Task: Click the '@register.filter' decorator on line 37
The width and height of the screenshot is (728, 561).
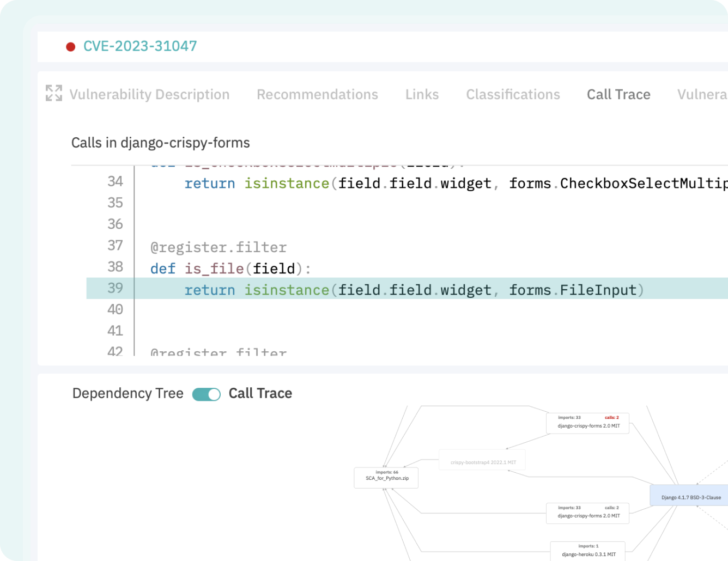Action: tap(219, 247)
